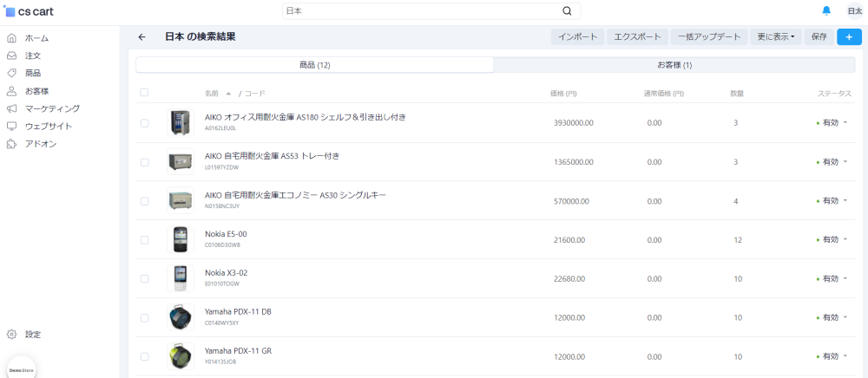Click the search magnifier icon
Image resolution: width=868 pixels, height=378 pixels.
click(x=567, y=11)
